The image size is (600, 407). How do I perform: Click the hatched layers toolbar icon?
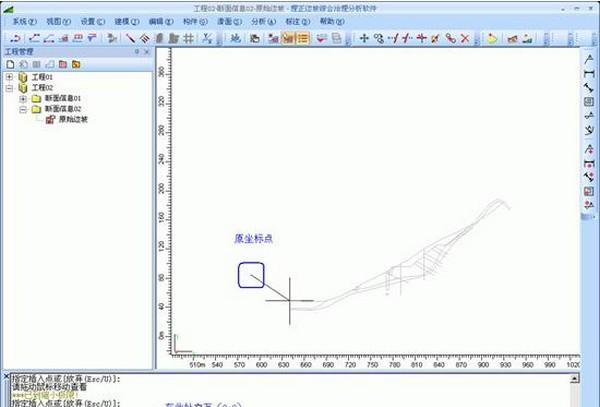pos(145,38)
